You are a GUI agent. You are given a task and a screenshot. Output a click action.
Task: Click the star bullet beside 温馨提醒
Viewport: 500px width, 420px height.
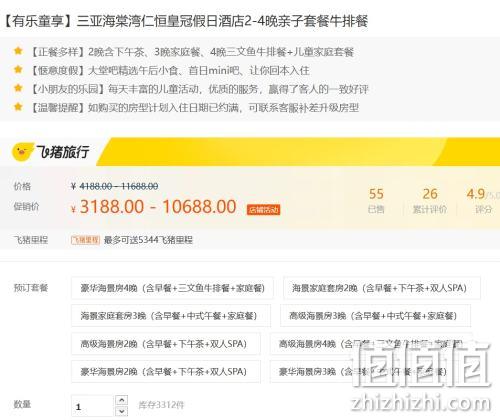coord(18,107)
